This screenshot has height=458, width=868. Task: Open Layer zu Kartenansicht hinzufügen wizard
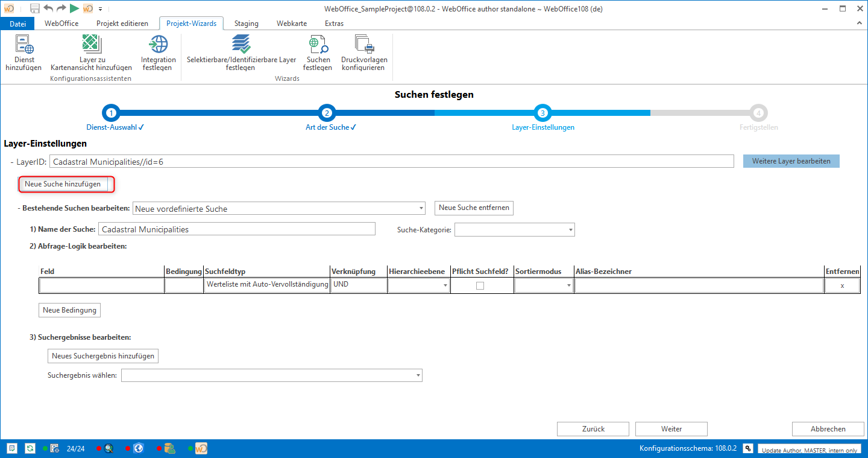click(x=92, y=45)
